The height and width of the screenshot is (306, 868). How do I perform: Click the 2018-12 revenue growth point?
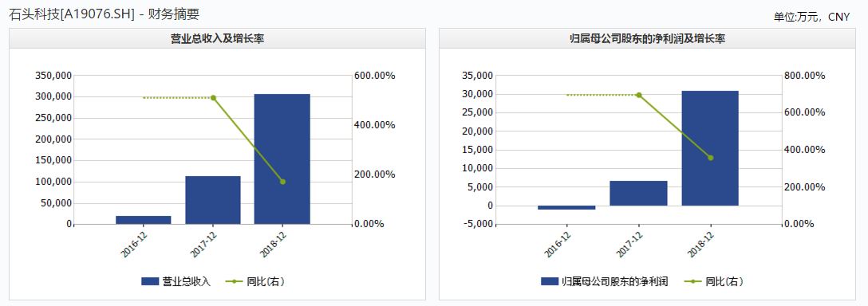[282, 182]
